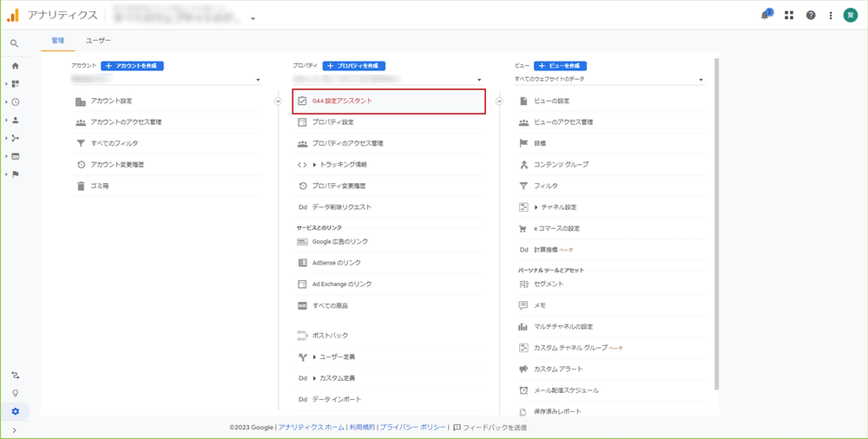
Task: Open Google apps grid icon
Action: [789, 16]
